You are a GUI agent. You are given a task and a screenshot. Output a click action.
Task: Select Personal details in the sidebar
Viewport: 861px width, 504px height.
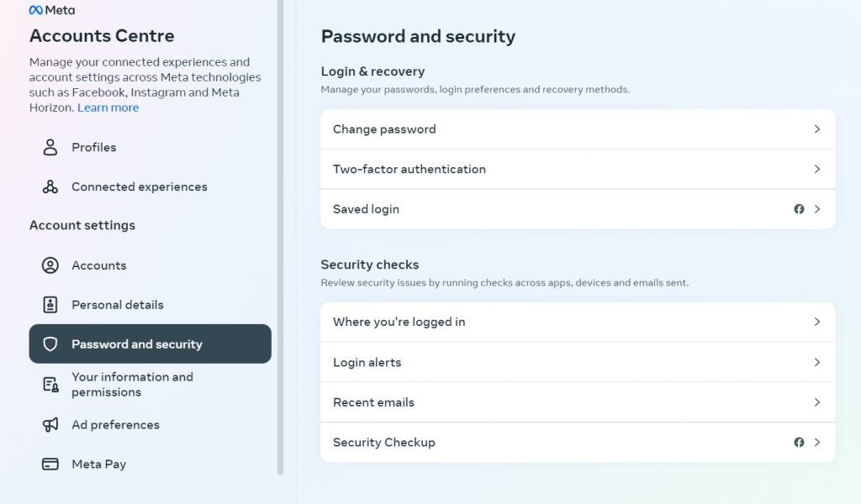click(x=118, y=305)
